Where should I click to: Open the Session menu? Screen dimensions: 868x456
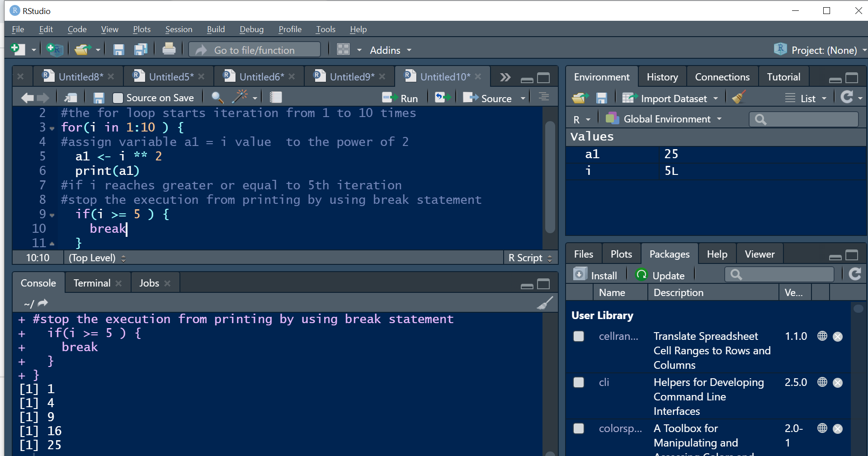tap(179, 29)
